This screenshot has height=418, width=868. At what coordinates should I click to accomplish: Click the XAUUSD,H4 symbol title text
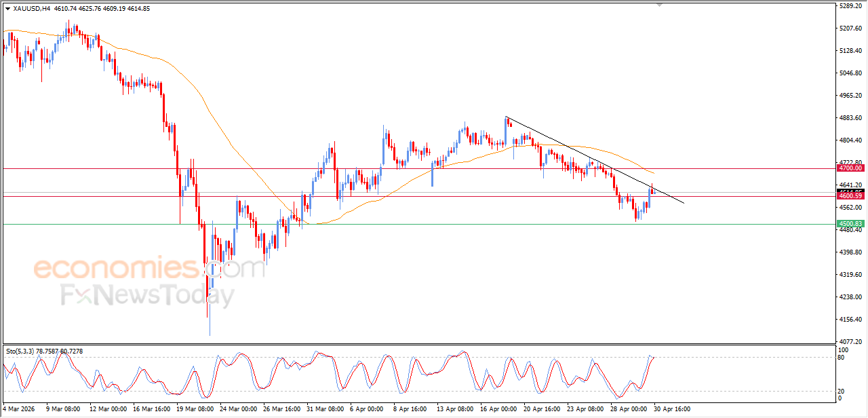coord(31,9)
